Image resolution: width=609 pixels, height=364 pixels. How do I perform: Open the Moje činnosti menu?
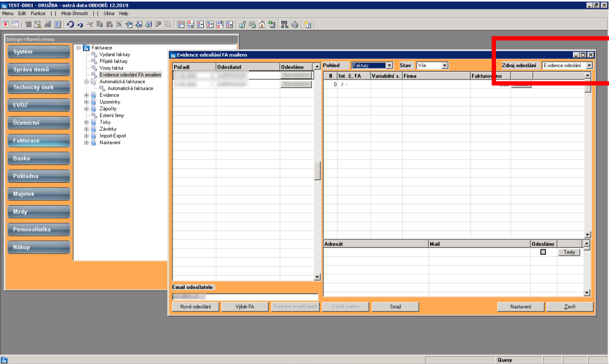pos(74,13)
